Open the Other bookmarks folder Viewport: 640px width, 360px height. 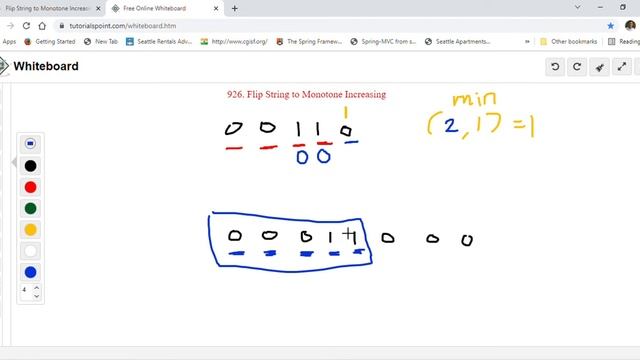point(568,42)
